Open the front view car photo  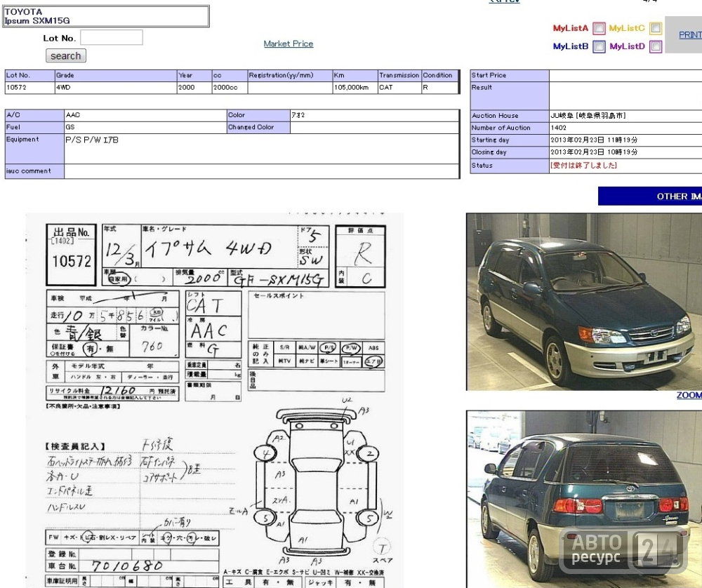pos(584,302)
